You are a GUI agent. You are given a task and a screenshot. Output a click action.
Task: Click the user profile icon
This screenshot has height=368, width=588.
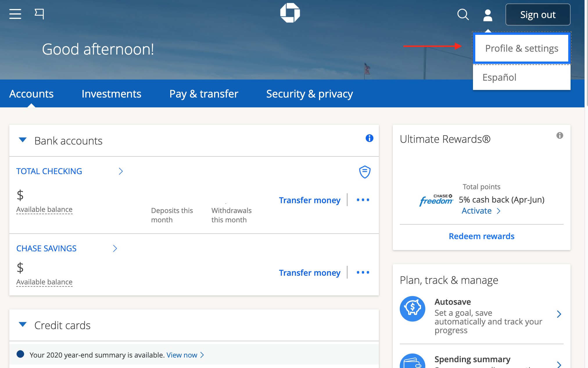click(487, 15)
